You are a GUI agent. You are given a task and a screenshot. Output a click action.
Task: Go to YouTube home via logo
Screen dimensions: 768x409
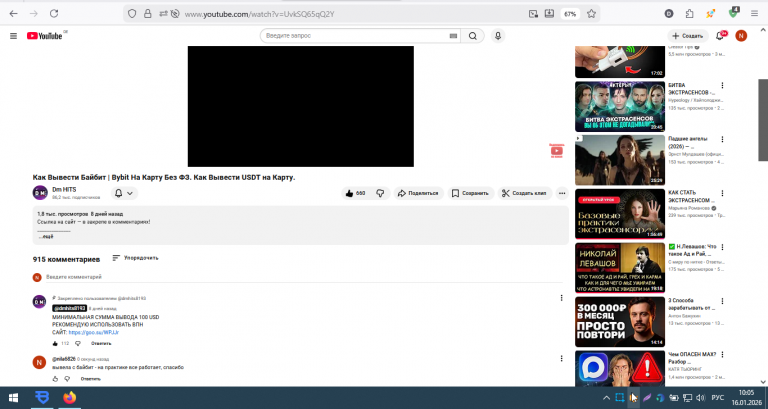45,36
